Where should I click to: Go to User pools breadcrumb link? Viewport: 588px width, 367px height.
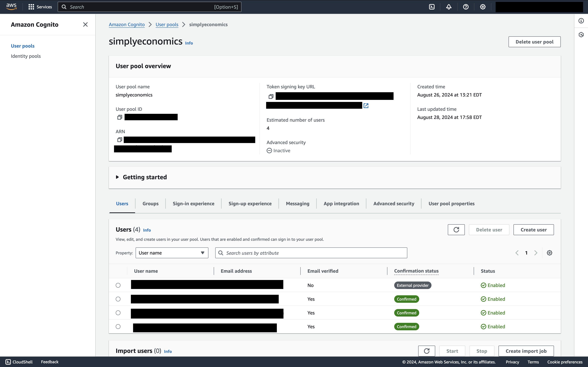click(x=167, y=24)
